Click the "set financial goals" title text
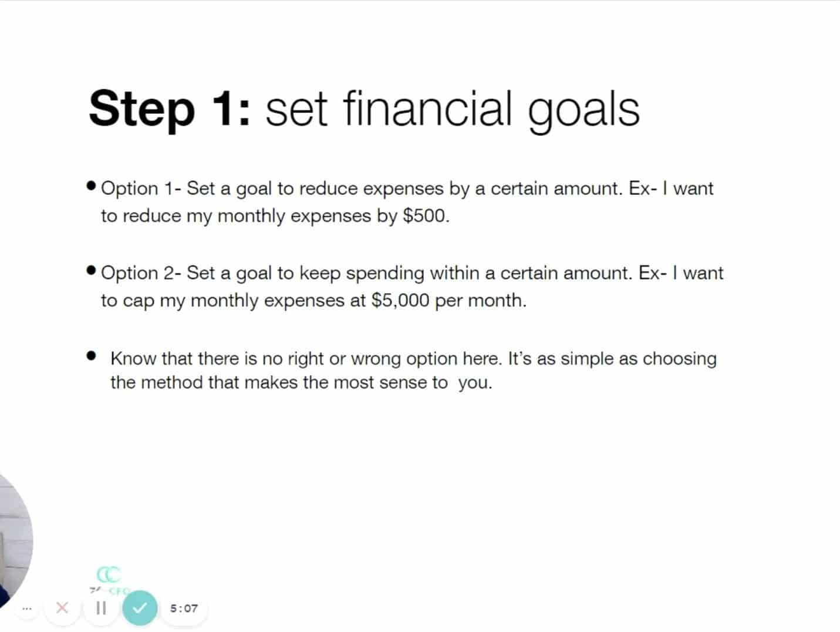Screen dimensions: 840x632 pos(453,110)
